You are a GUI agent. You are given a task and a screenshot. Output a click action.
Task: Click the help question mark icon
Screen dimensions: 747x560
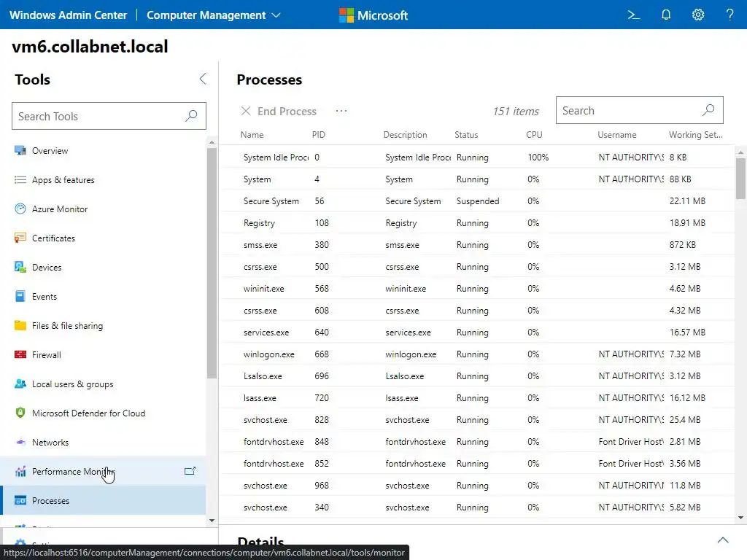pos(729,15)
